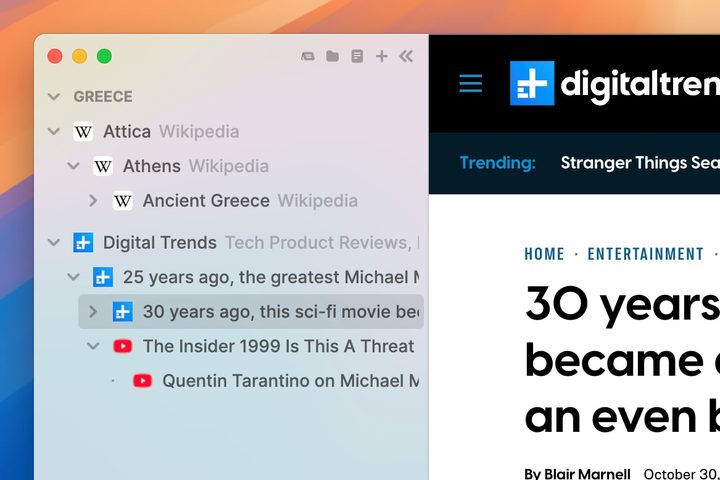
Task: Click the favicon of '30 years ago' row
Action: point(123,311)
